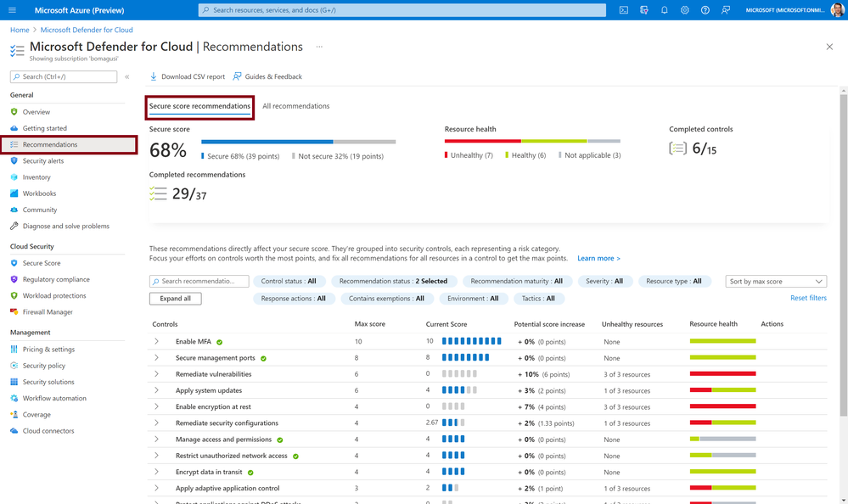Click the Workbooks chart icon
This screenshot has width=848, height=504.
coord(14,193)
